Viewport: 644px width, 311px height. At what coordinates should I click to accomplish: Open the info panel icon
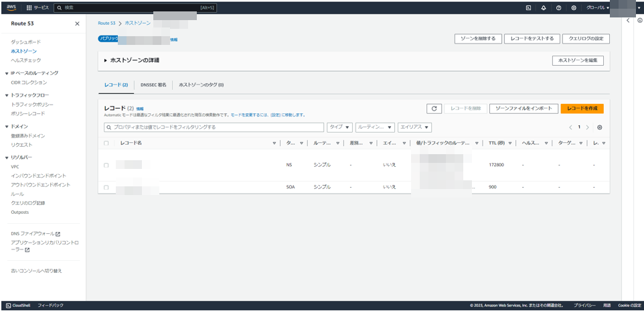[x=640, y=21]
